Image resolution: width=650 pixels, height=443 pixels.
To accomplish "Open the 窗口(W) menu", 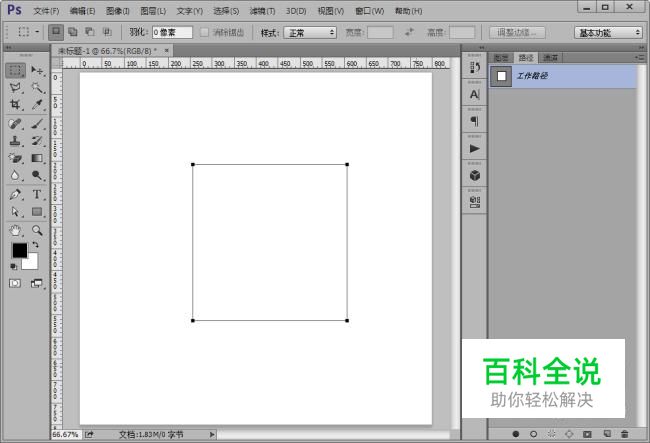I will (370, 11).
